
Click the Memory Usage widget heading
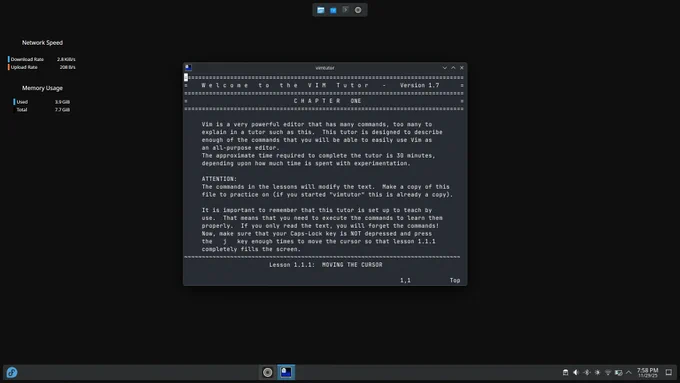tap(42, 88)
